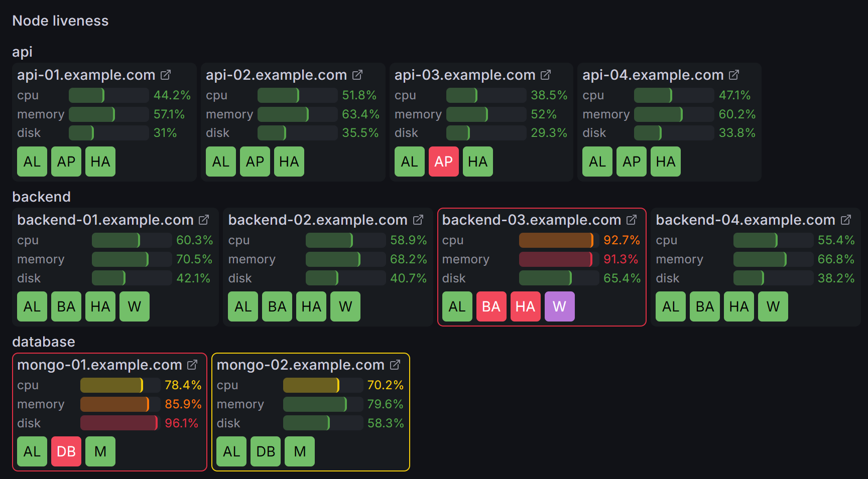Open the mongo-02.example.com host link
The height and width of the screenshot is (479, 868).
tap(301, 365)
